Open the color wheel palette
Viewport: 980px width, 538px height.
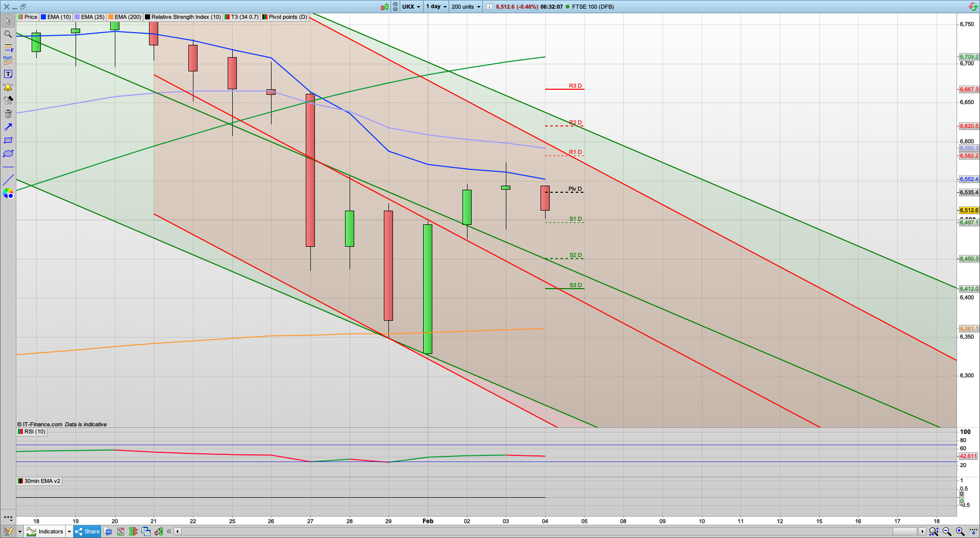8,193
